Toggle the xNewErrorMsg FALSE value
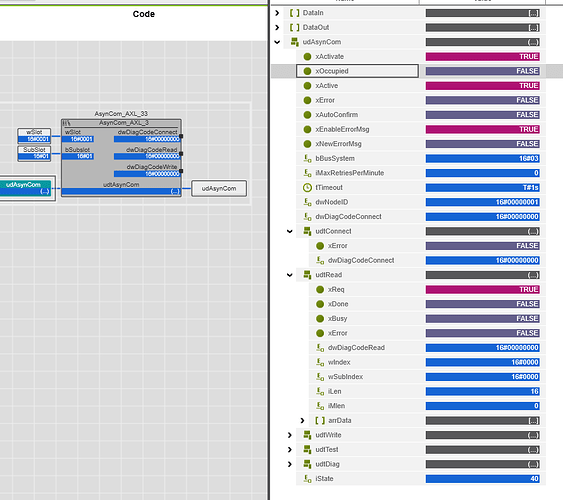 point(483,144)
